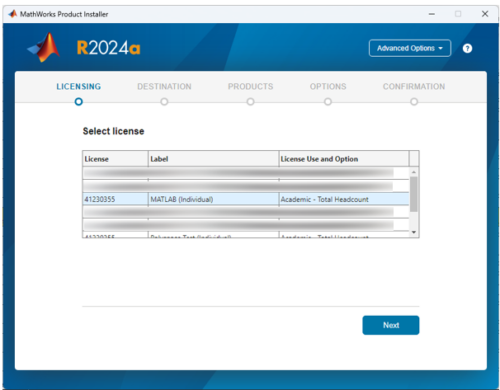Click the DESTINATION step circle marker
Screen dimensions: 500x390
pos(164,102)
